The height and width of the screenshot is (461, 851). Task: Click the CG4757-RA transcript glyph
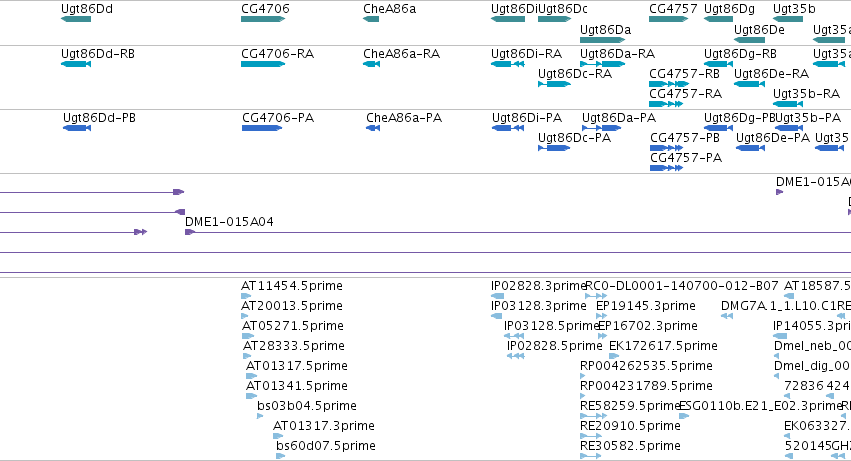(666, 104)
